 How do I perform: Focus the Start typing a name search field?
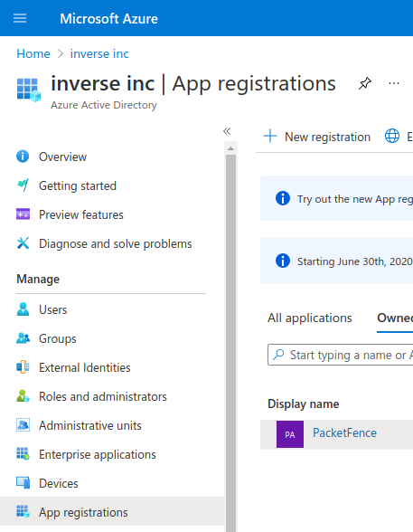(x=340, y=355)
